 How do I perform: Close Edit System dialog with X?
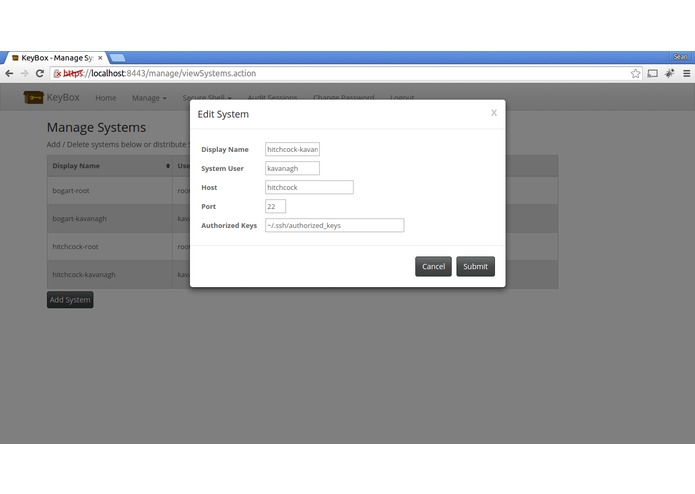point(494,113)
